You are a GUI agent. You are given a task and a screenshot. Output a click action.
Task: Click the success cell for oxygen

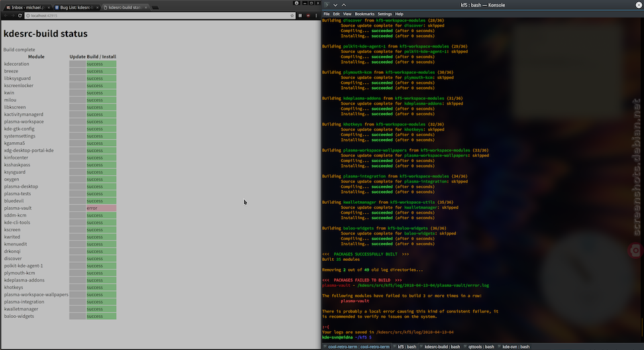pyautogui.click(x=101, y=179)
